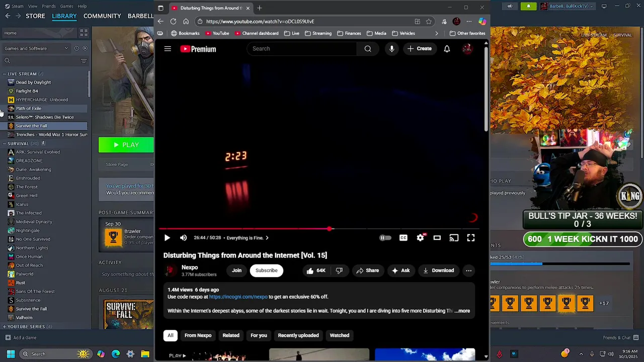Select the 'Related' filter chip
The height and width of the screenshot is (362, 644).
click(231, 335)
